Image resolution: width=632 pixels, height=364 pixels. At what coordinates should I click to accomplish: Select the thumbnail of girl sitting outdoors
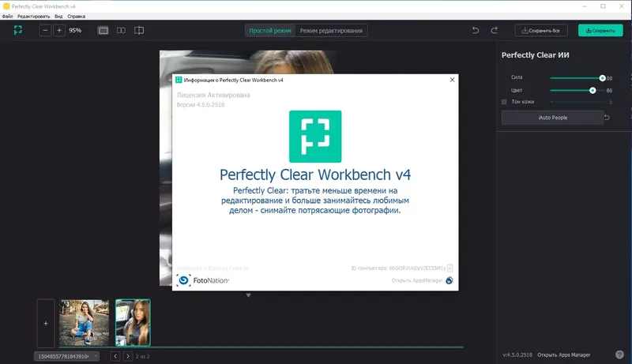pos(84,323)
